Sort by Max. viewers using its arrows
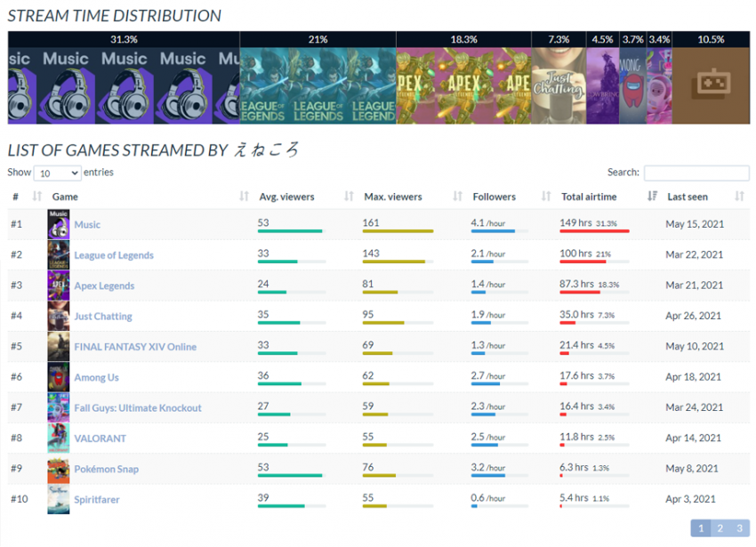This screenshot has width=756, height=547. (x=457, y=197)
